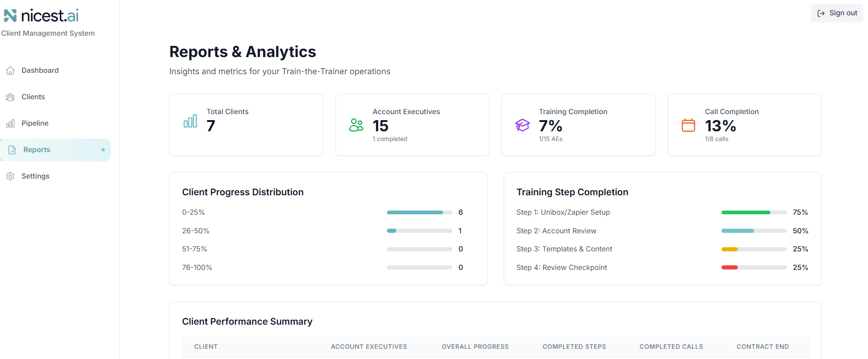Click the active indicator dot on Reports
This screenshot has width=868, height=359.
pyautogui.click(x=103, y=150)
